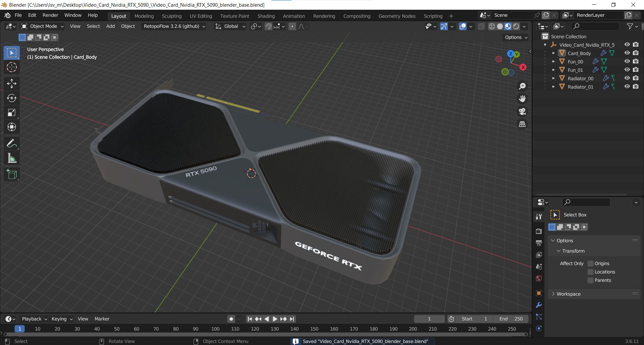Expand the Workspace panel
This screenshot has width=644, height=345.
pos(568,294)
